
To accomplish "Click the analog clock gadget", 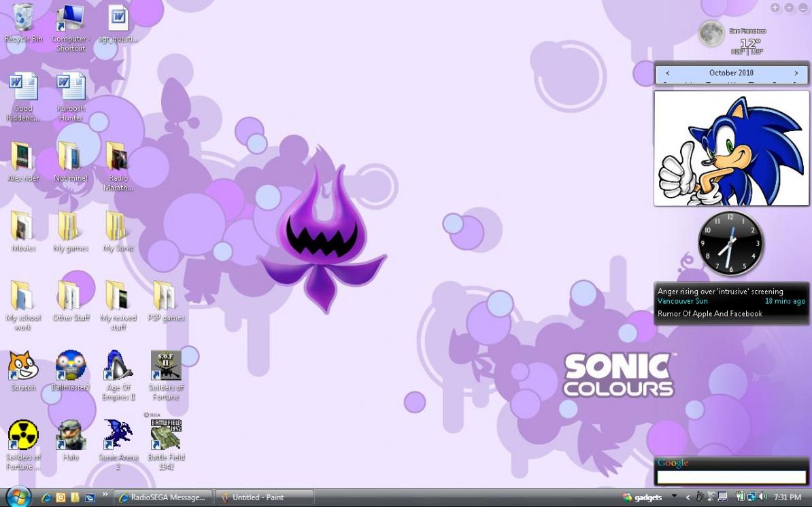I will [730, 243].
